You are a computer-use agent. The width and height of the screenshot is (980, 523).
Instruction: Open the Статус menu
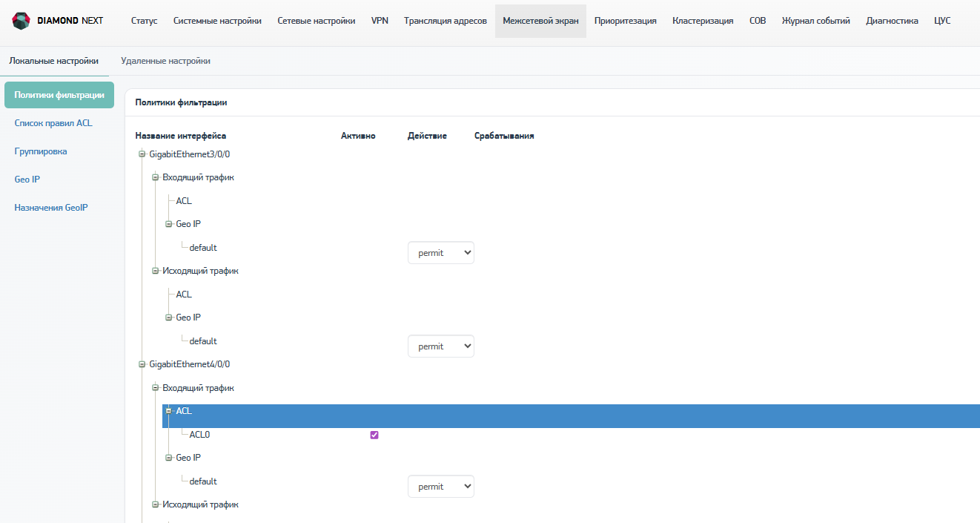pyautogui.click(x=144, y=21)
